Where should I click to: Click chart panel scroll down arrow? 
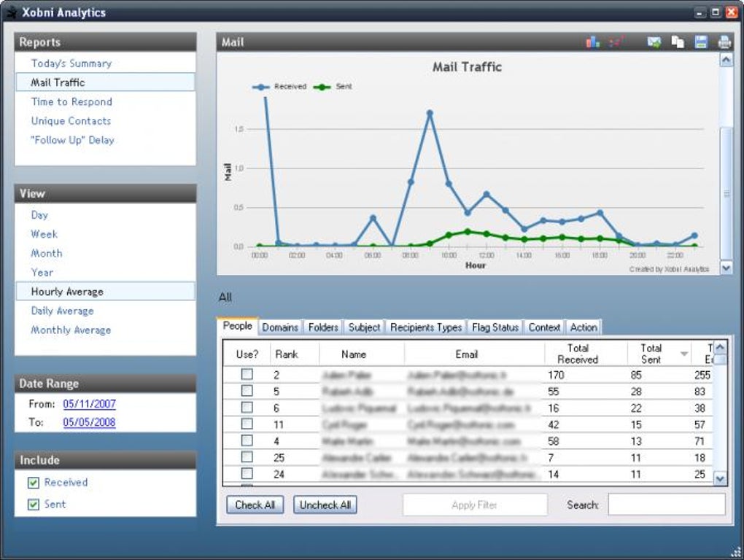(x=726, y=268)
